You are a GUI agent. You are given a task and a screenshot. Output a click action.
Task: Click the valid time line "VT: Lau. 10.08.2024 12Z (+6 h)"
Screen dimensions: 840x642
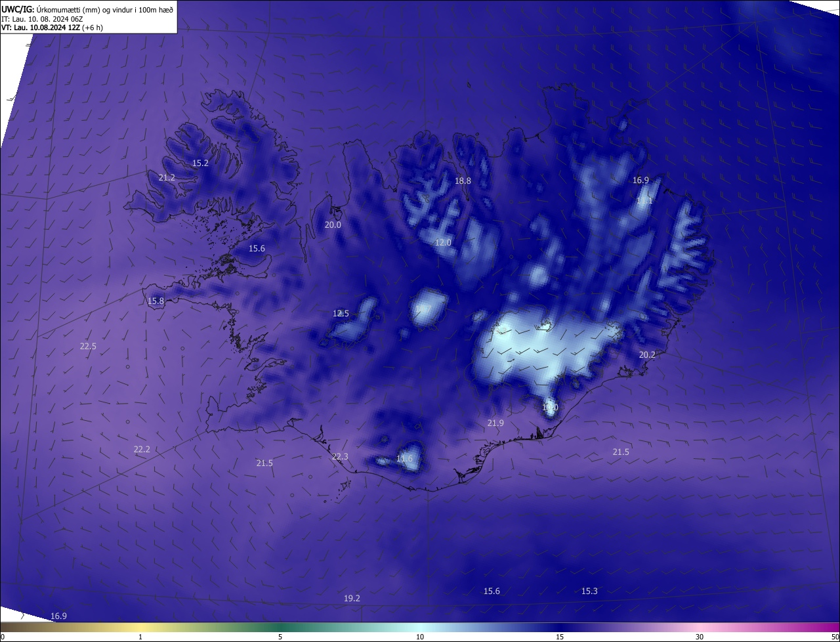point(52,28)
